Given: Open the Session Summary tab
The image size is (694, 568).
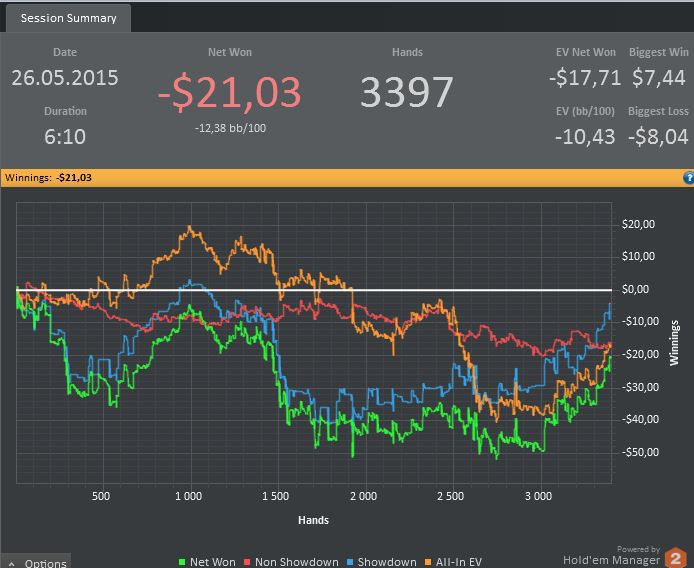Looking at the screenshot, I should [68, 18].
